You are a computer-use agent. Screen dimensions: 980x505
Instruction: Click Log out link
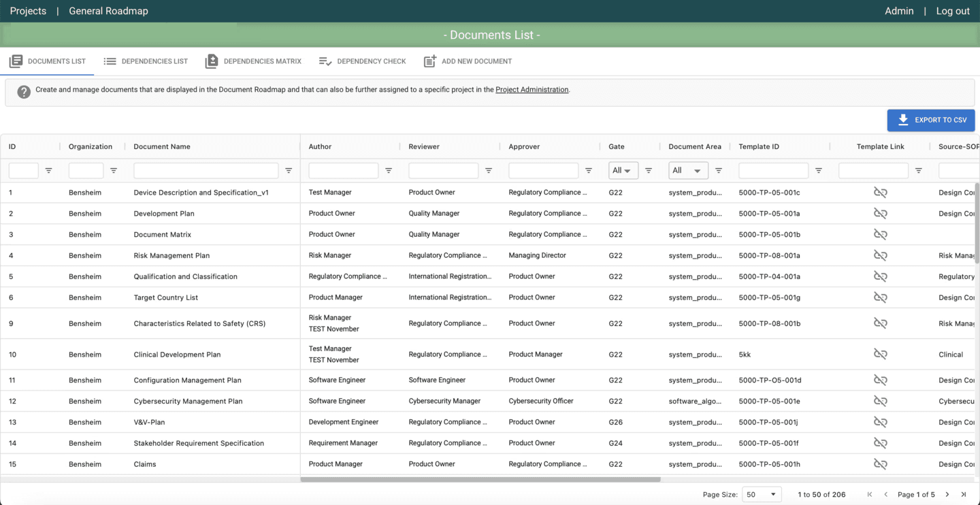953,11
